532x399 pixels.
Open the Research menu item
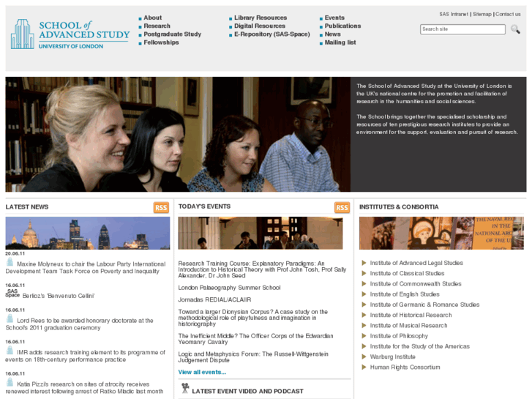(x=157, y=26)
